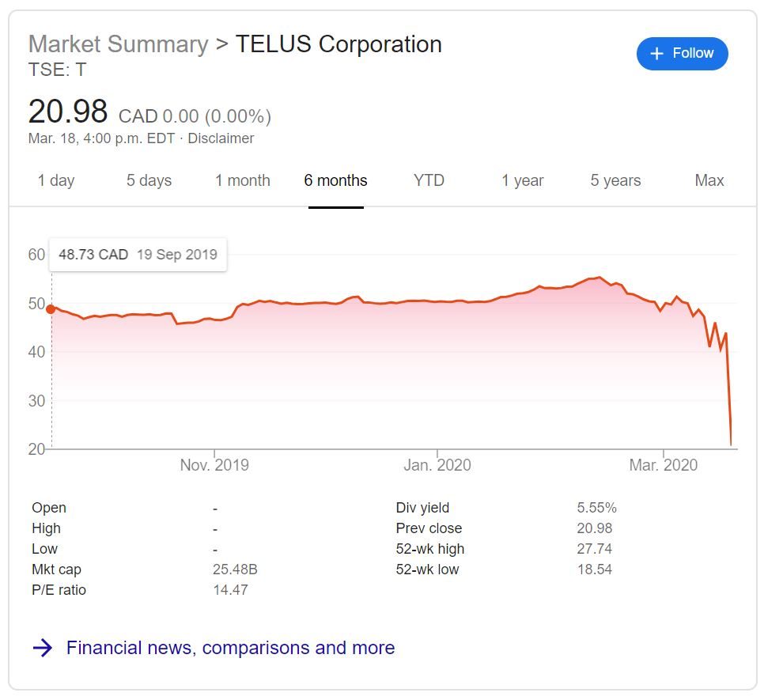This screenshot has width=764, height=700.
Task: Click the red data point marker on the chart
Action: [51, 309]
